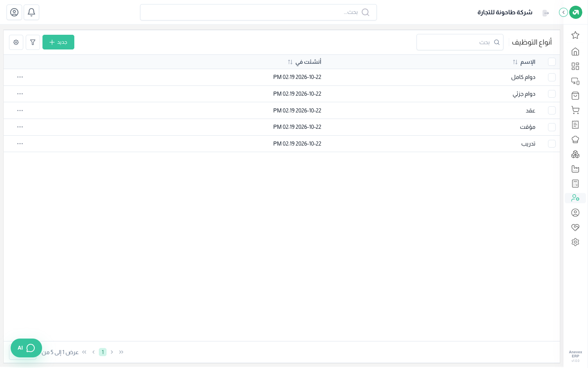Open actions menu for دوام جزئي row

[x=20, y=94]
